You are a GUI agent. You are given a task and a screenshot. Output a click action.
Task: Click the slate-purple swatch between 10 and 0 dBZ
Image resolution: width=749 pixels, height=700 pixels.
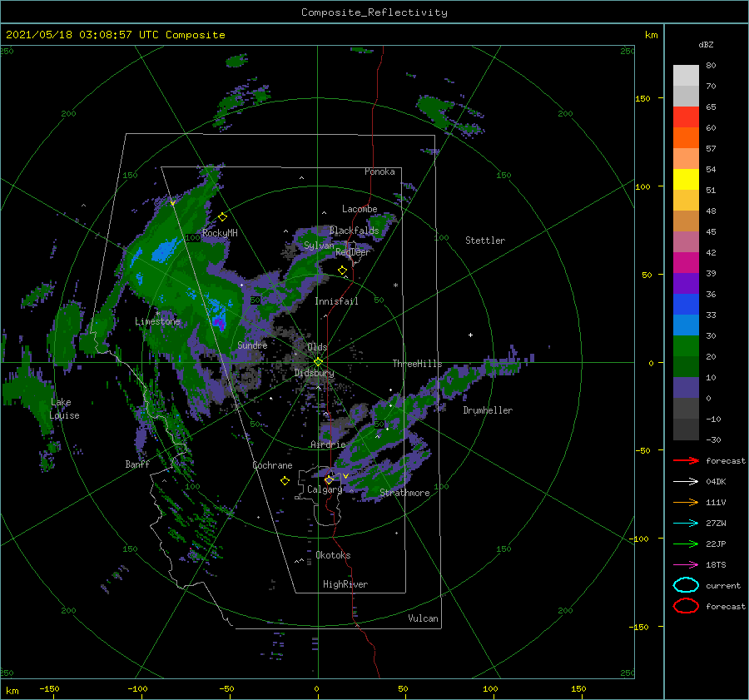point(686,388)
